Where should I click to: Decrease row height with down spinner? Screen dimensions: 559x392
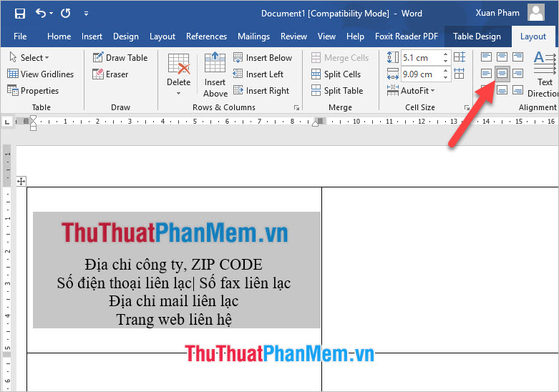point(446,61)
